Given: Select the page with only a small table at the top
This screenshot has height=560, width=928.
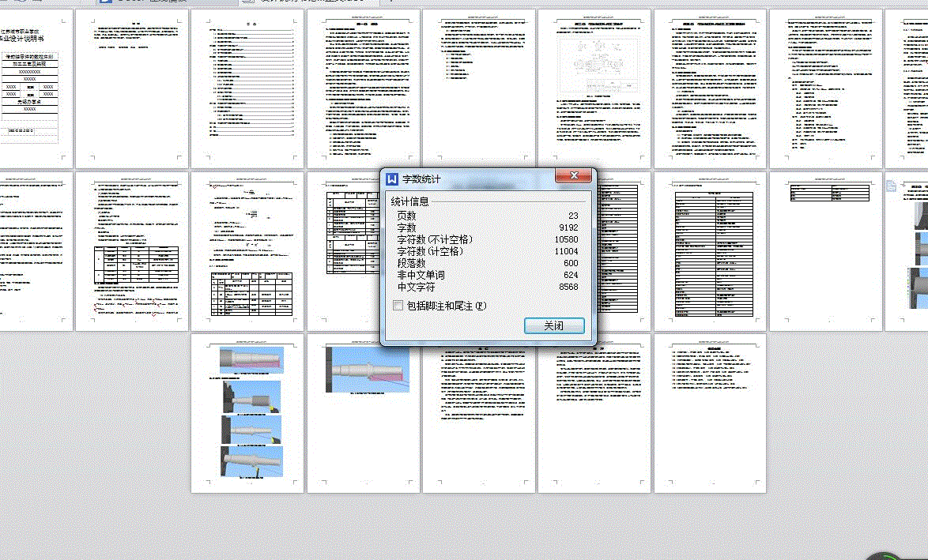Looking at the screenshot, I should (825, 251).
